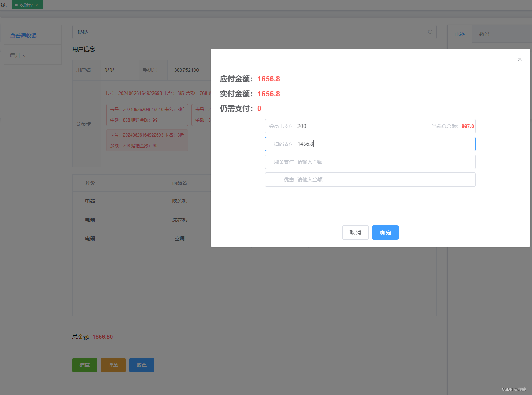Switch to the 电器 category tab
This screenshot has height=395, width=532.
pyautogui.click(x=460, y=34)
